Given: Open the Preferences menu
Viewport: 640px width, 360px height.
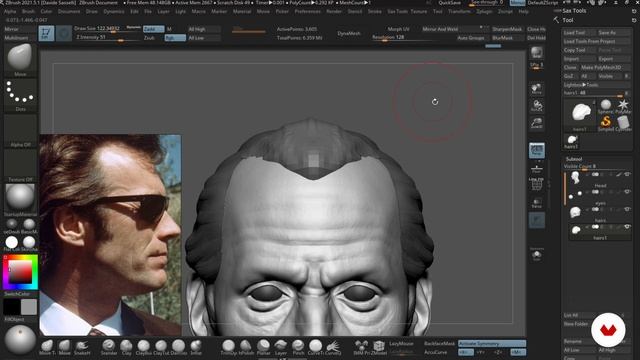Looking at the screenshot, I should coord(308,11).
